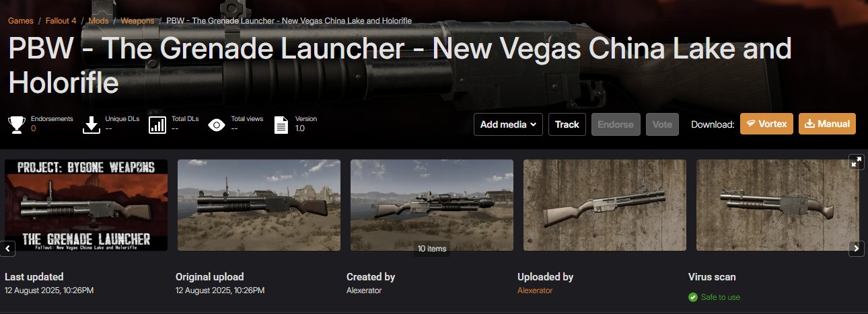The height and width of the screenshot is (314, 868).
Task: Open the Weapons category breadcrumb
Action: pos(137,21)
